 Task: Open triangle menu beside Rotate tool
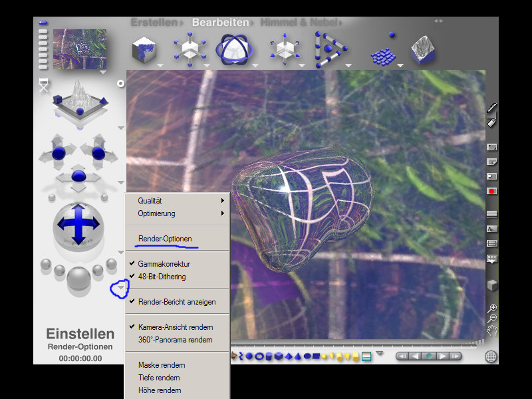(x=255, y=65)
